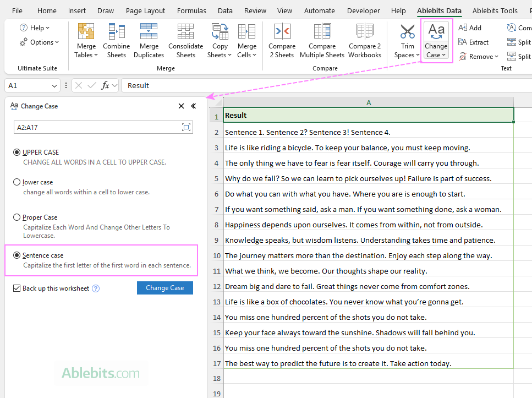This screenshot has height=398, width=532.
Task: Select row 18 header
Action: (216, 378)
